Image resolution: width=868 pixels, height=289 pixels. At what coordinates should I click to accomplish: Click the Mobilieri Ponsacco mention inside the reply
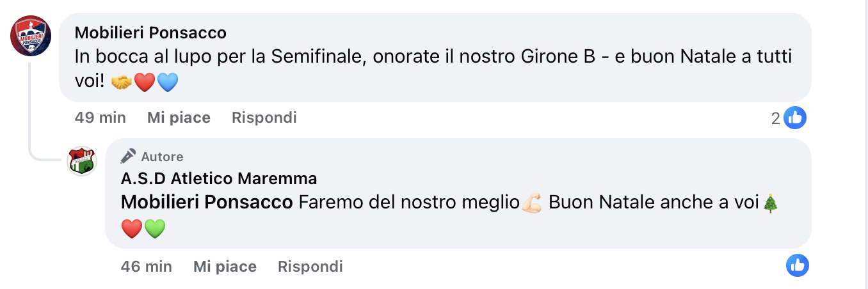click(x=206, y=203)
